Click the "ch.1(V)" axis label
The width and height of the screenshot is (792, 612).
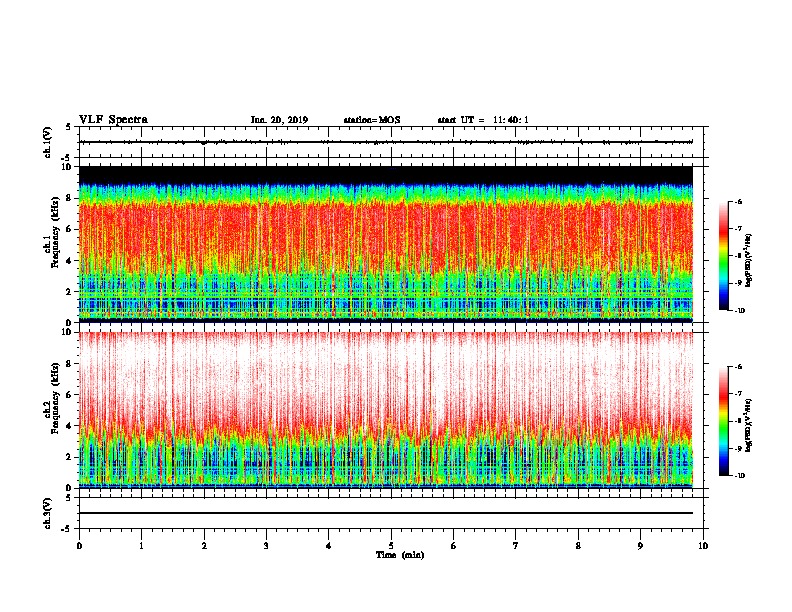(x=48, y=142)
